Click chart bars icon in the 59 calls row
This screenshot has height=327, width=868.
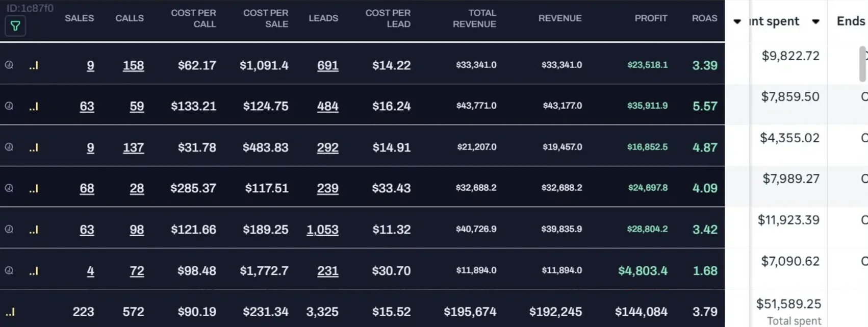(x=34, y=106)
